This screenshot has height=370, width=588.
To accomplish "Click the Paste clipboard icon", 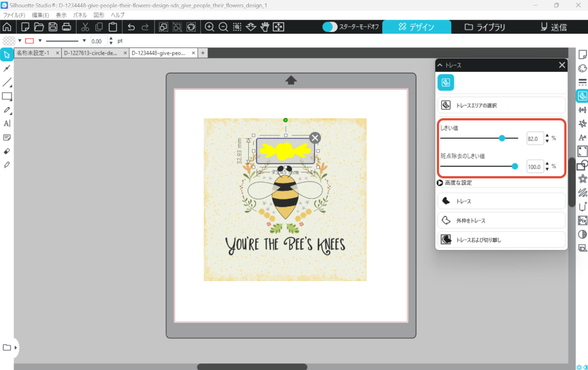I will coord(113,27).
